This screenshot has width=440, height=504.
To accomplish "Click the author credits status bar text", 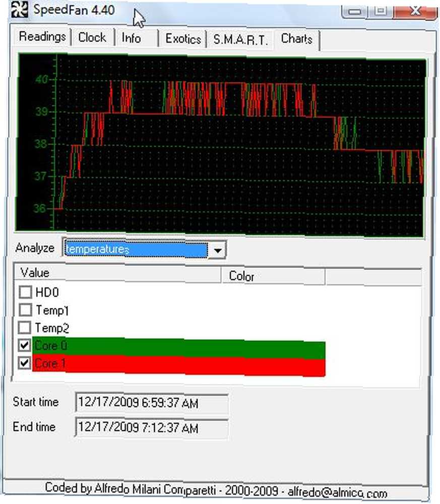I will [216, 490].
